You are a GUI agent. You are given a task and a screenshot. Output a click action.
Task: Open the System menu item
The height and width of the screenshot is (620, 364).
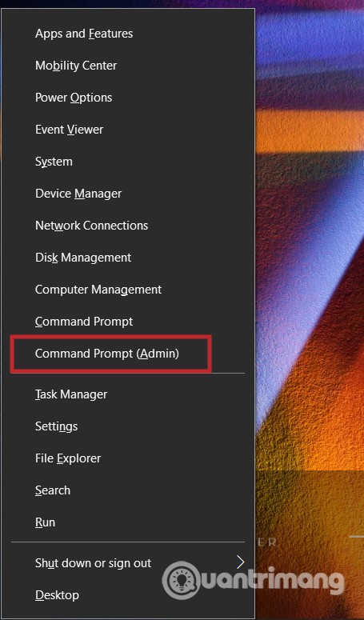(x=128, y=162)
